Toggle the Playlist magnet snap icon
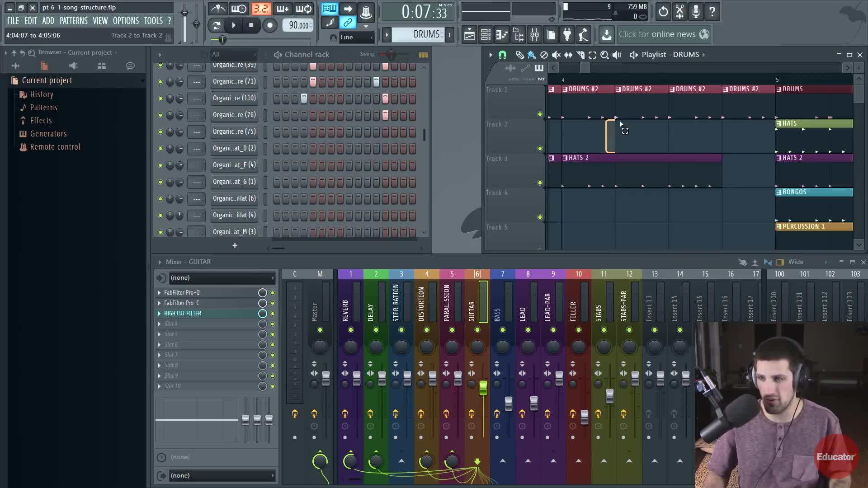This screenshot has height=488, width=868. 502,55
